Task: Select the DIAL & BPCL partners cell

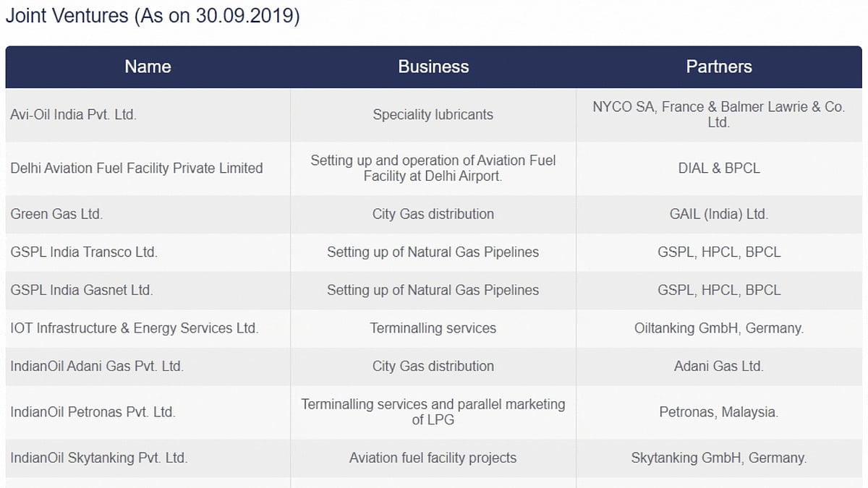Action: [718, 168]
